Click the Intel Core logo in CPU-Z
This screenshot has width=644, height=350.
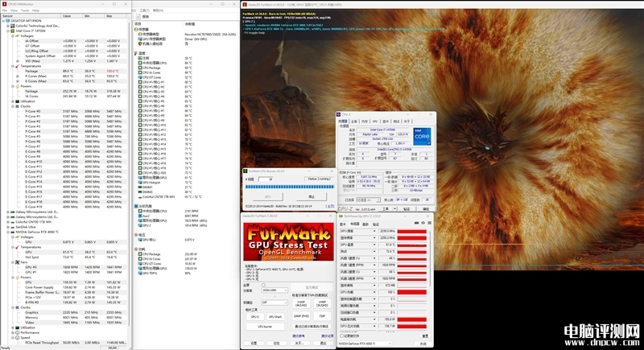pyautogui.click(x=421, y=137)
